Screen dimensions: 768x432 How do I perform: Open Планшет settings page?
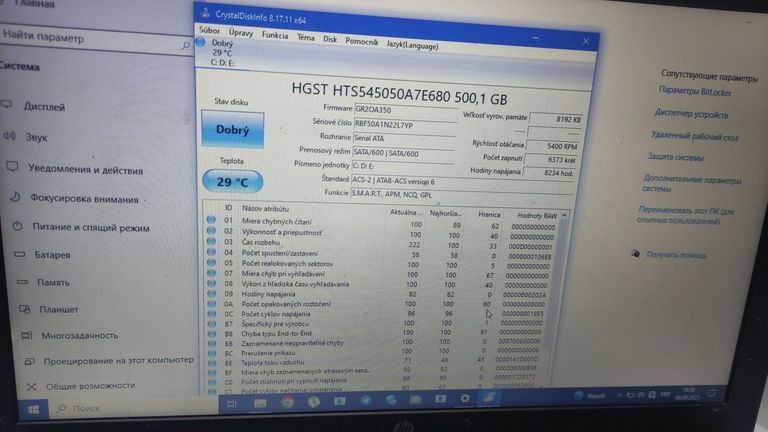pos(58,310)
